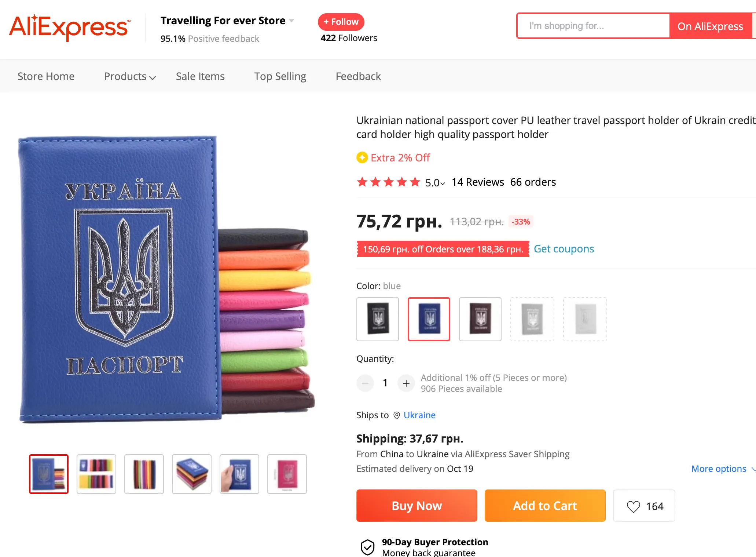Viewport: 756px width, 557px height.
Task: Follow the store with the Follow button
Action: click(341, 22)
